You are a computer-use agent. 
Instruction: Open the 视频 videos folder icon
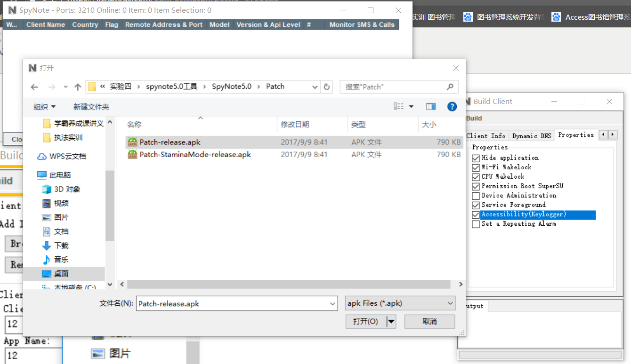(47, 203)
